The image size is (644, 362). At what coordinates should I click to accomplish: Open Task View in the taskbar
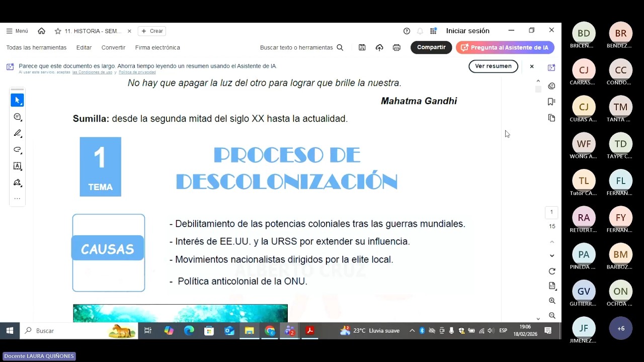point(148,331)
